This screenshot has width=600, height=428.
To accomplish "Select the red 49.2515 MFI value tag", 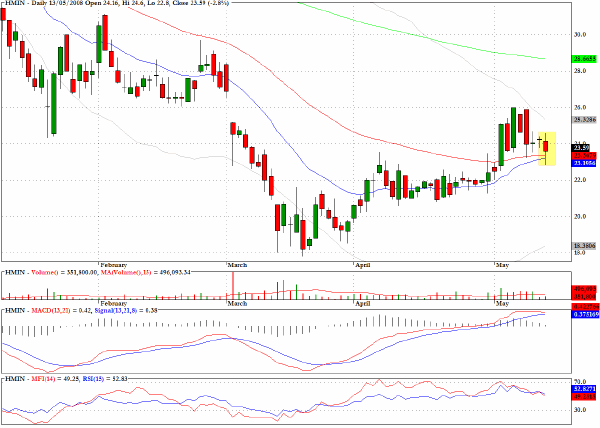I will 584,397.
